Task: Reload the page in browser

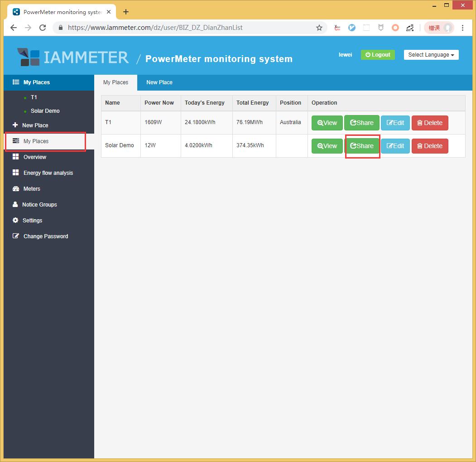Action: tap(43, 28)
